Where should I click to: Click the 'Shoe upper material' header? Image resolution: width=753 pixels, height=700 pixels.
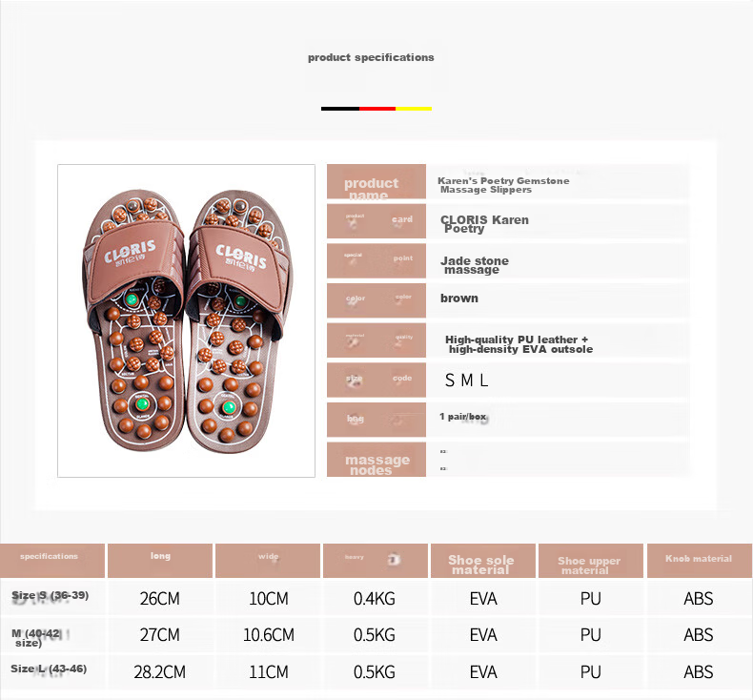tap(591, 561)
